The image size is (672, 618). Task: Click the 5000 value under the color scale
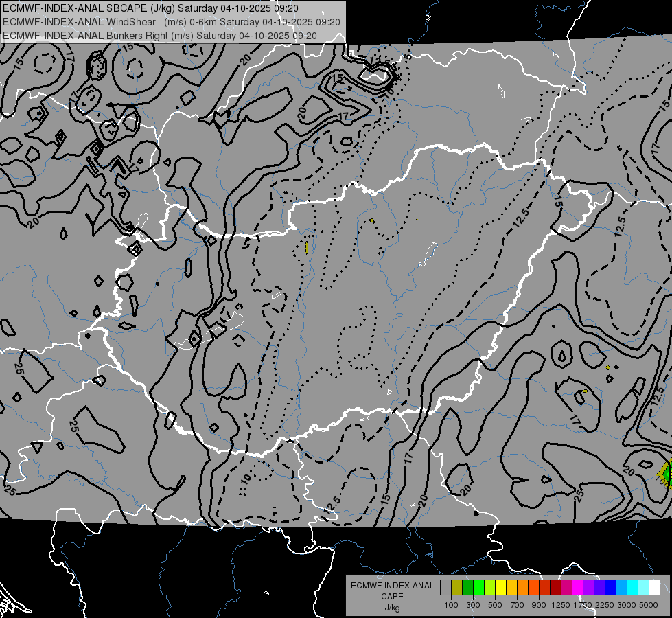click(648, 605)
